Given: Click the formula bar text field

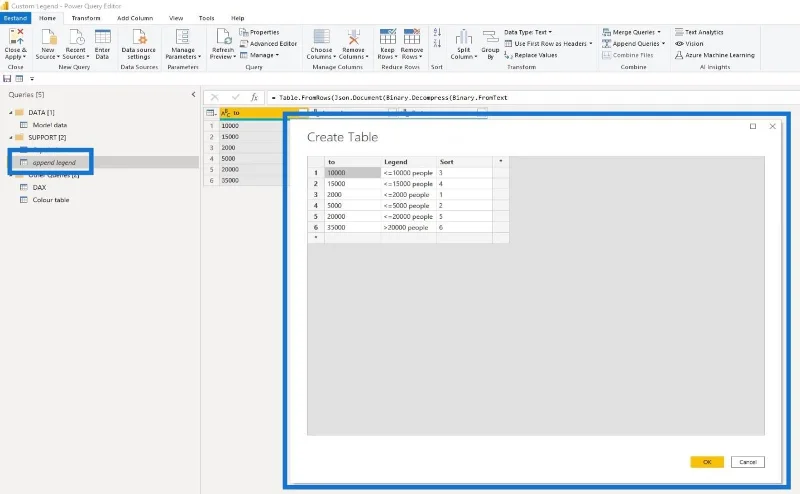Looking at the screenshot, I should click(533, 97).
